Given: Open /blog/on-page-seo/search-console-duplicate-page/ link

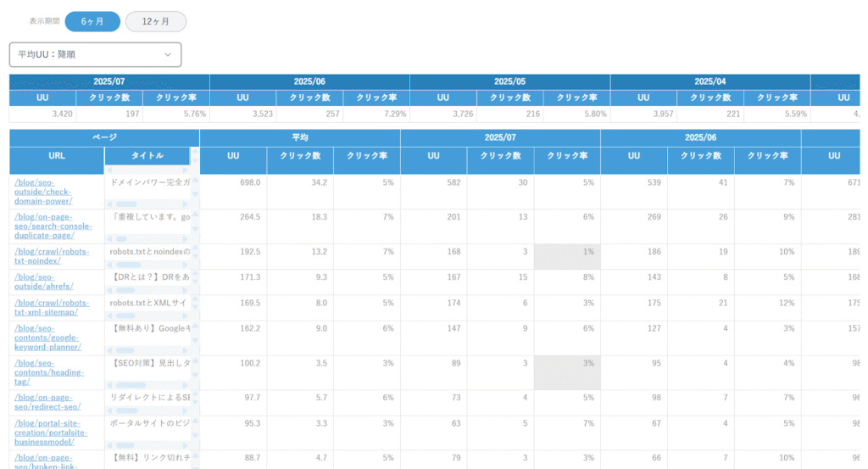Looking at the screenshot, I should (53, 226).
